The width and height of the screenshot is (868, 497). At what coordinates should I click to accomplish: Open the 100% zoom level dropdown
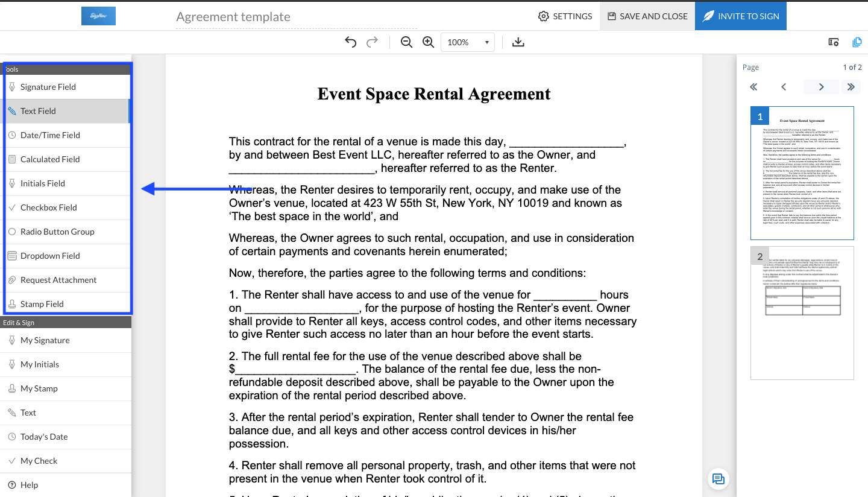tap(468, 42)
